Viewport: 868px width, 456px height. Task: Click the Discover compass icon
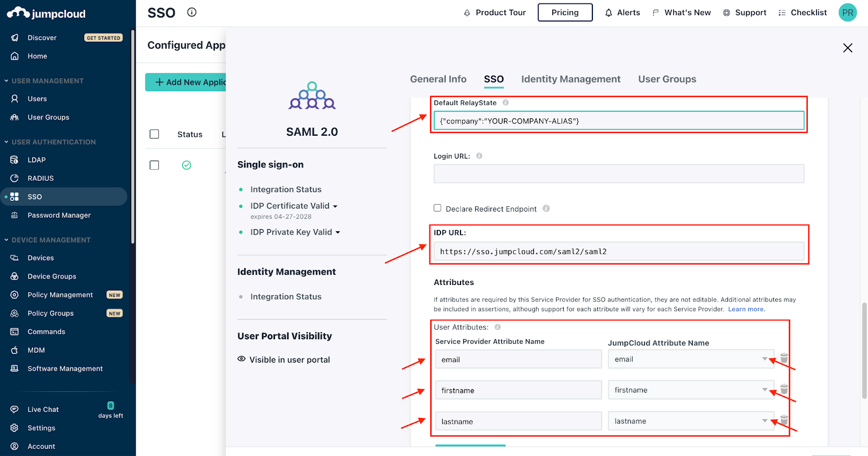[x=15, y=37]
